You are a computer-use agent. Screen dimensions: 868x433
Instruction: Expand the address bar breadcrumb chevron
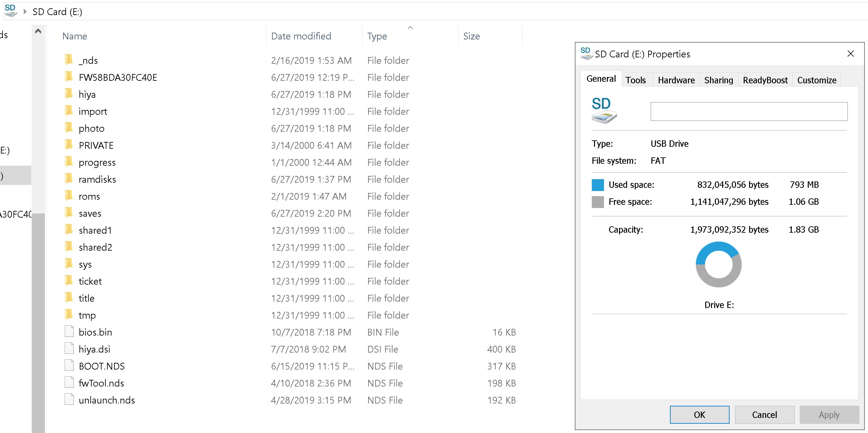click(x=25, y=12)
